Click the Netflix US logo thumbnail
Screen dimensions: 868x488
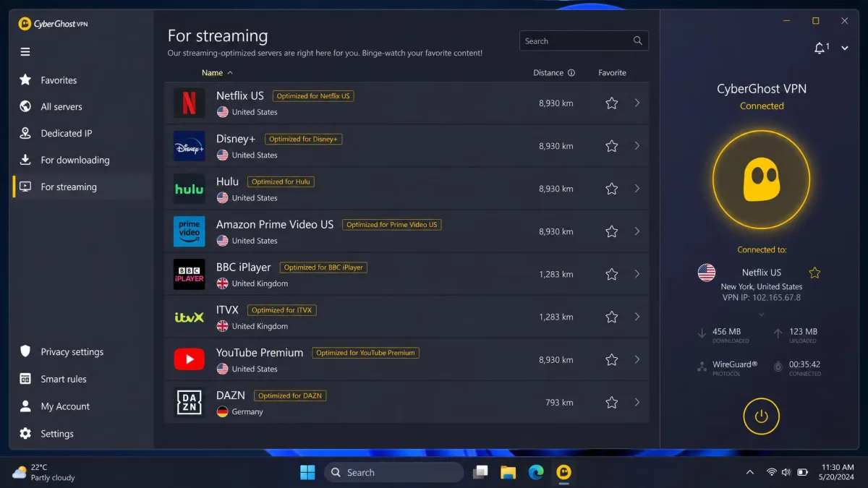point(189,103)
